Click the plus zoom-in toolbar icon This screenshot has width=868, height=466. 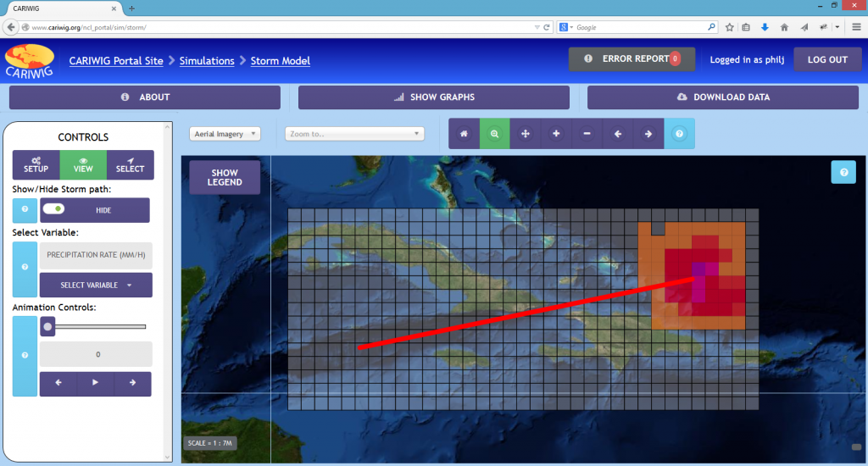click(x=556, y=134)
